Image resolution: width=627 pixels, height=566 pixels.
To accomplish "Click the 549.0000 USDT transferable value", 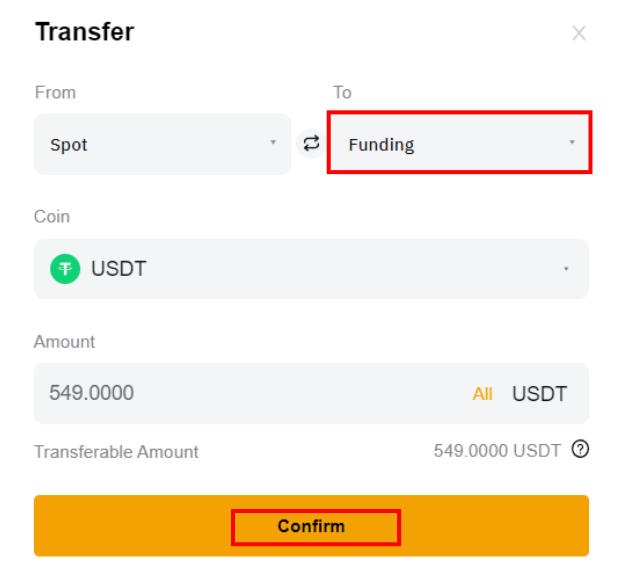I will [x=497, y=451].
